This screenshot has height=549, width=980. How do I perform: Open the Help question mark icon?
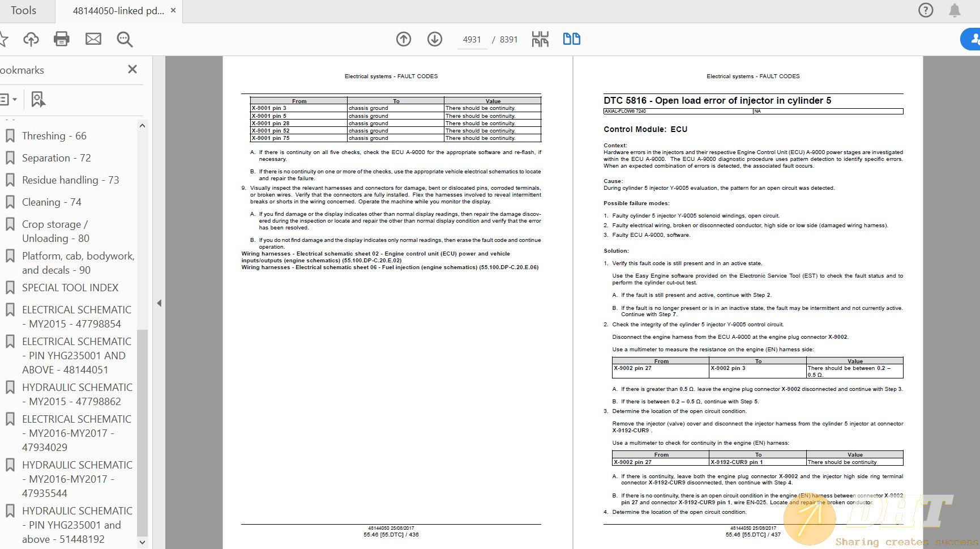pyautogui.click(x=926, y=10)
